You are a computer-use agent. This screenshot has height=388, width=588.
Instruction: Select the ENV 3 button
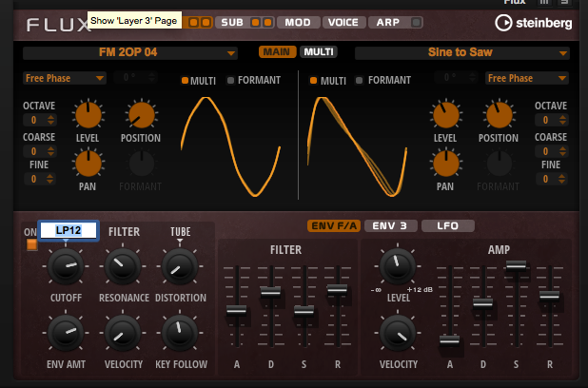coord(390,225)
